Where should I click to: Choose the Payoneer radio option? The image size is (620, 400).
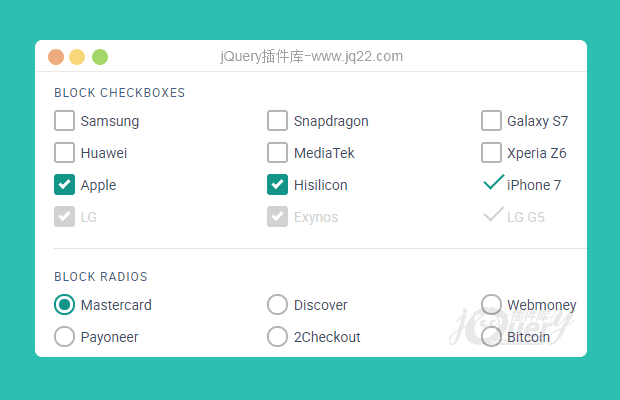(x=64, y=337)
